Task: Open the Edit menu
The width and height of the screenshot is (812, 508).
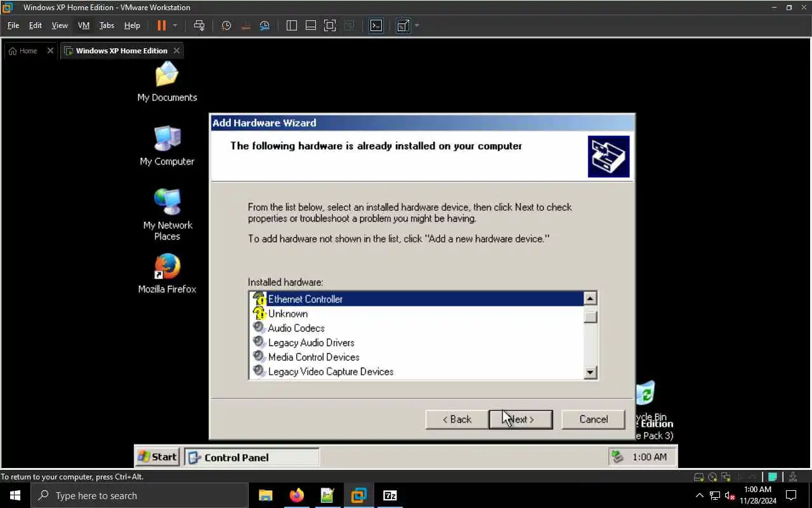Action: (36, 25)
